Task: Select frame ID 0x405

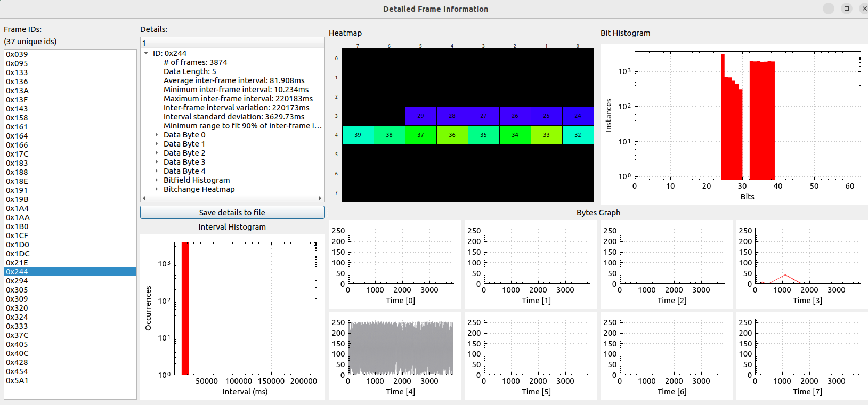Action: [x=70, y=344]
